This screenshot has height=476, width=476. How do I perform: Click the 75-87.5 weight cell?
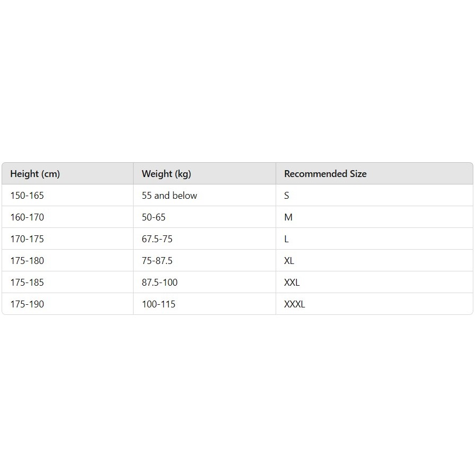[x=205, y=260]
